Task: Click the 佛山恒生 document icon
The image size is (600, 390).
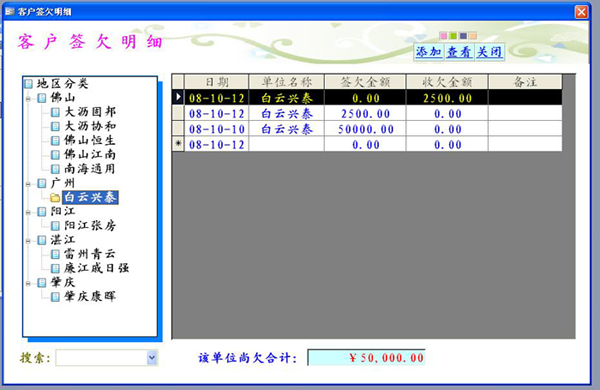Action: [x=55, y=140]
